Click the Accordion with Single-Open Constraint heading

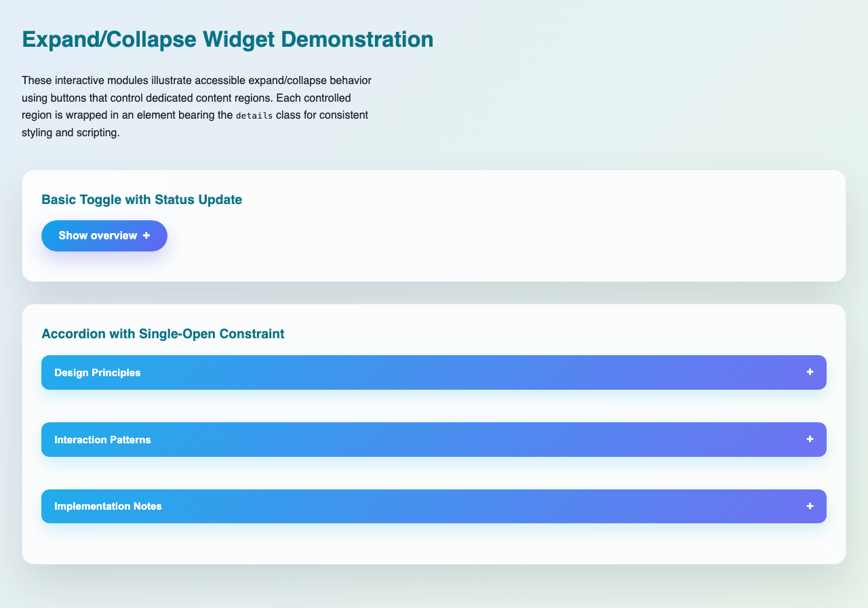point(163,333)
